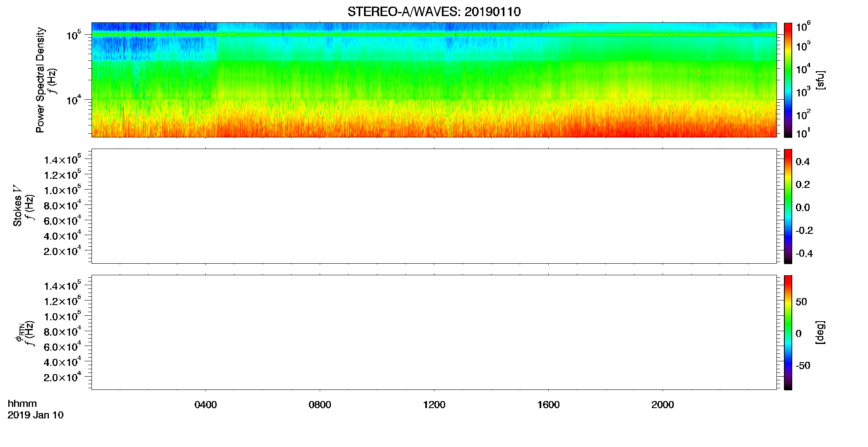868x447 pixels.
Task: Click the 10^4 tick of the spectrogram axis
Action: (73, 100)
